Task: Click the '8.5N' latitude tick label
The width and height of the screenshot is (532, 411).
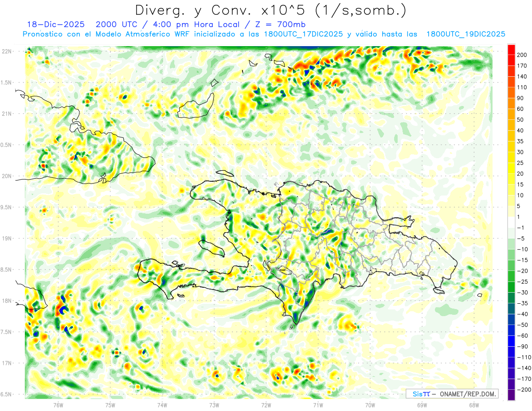Action: coord(6,270)
